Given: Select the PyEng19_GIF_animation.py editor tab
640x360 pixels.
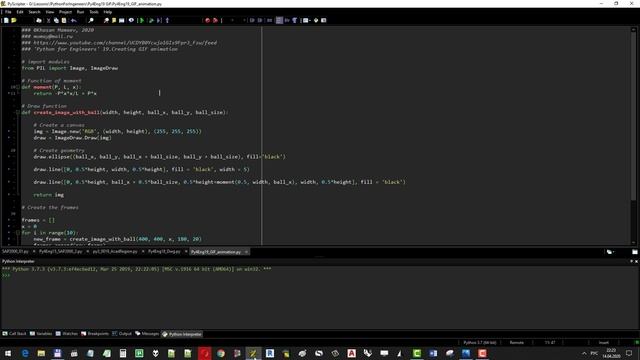Looking at the screenshot, I should (216, 252).
